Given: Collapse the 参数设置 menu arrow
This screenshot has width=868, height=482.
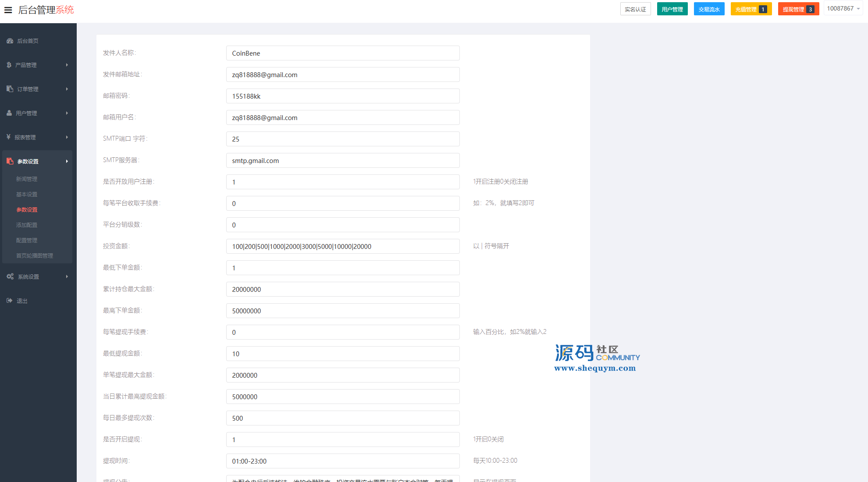Looking at the screenshot, I should [67, 161].
